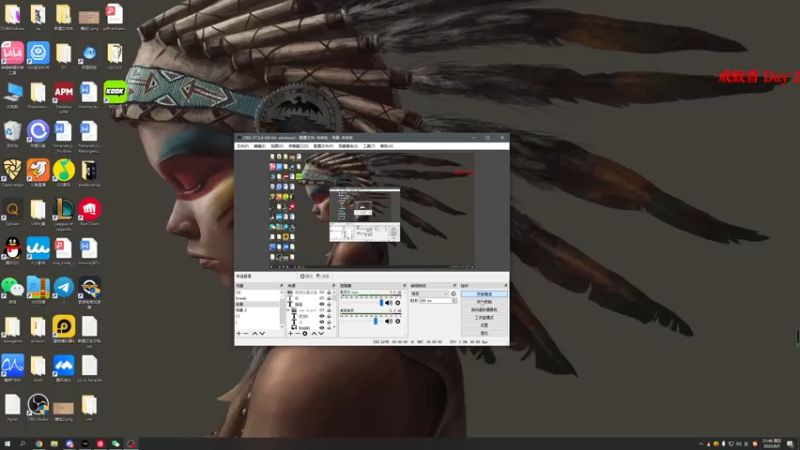Add a new source with the plus icon
This screenshot has width=800, height=450.
(x=290, y=333)
